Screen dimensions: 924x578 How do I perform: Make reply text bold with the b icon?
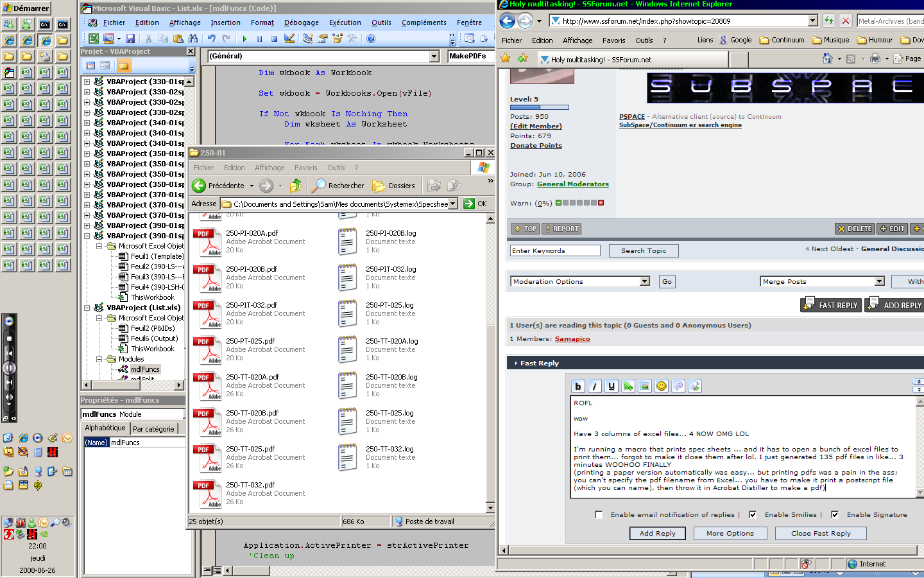tap(578, 386)
